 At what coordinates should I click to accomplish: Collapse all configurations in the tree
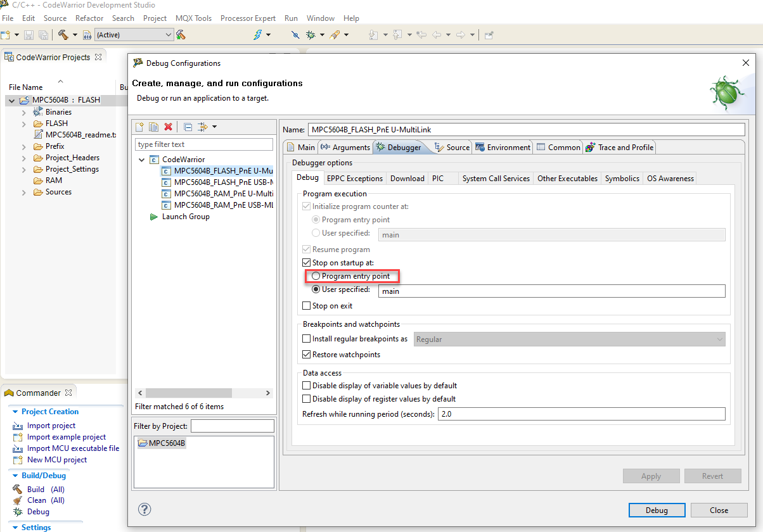pyautogui.click(x=188, y=126)
